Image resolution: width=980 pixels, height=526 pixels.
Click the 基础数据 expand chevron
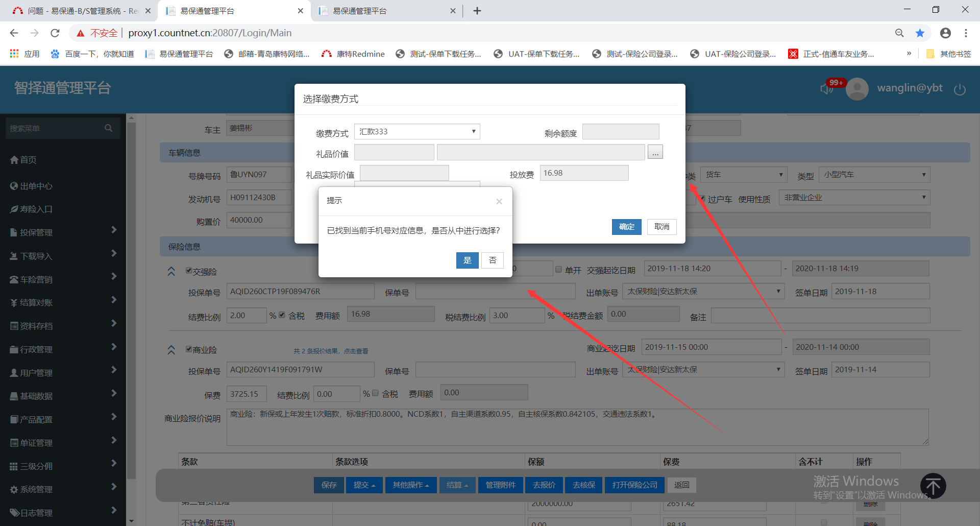point(114,393)
